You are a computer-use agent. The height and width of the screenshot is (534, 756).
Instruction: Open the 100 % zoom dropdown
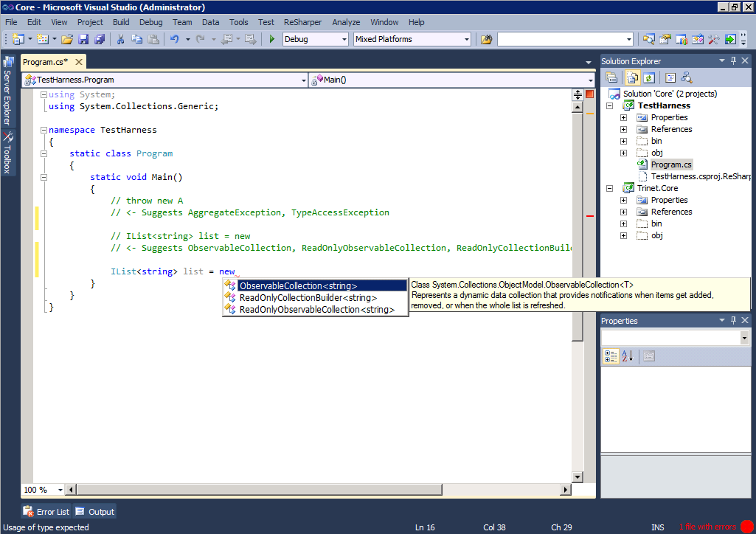pos(60,490)
